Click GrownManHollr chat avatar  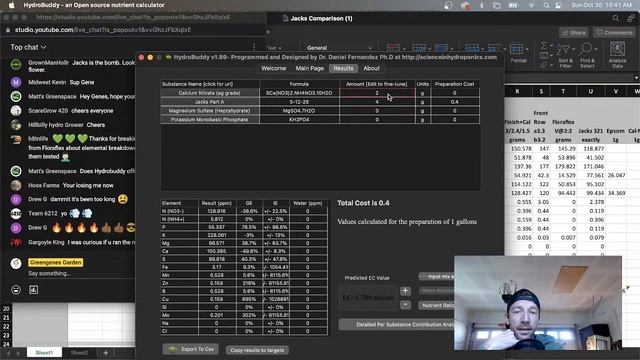pyautogui.click(x=16, y=64)
